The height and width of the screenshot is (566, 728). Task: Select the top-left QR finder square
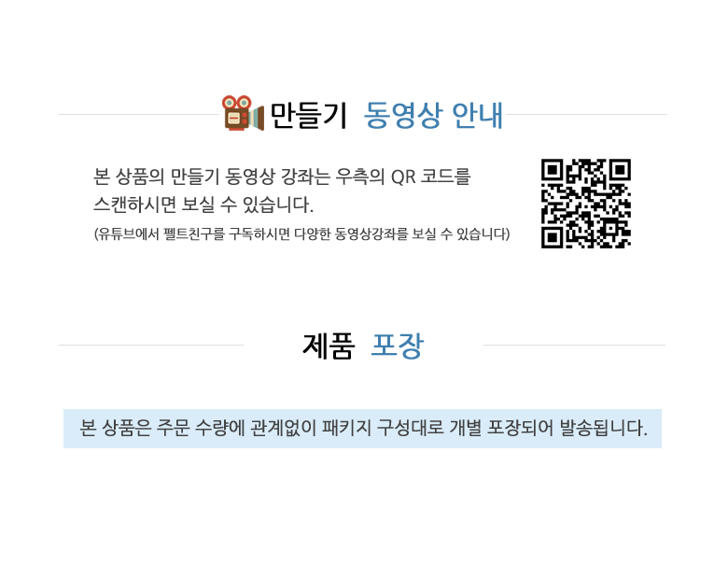click(552, 170)
